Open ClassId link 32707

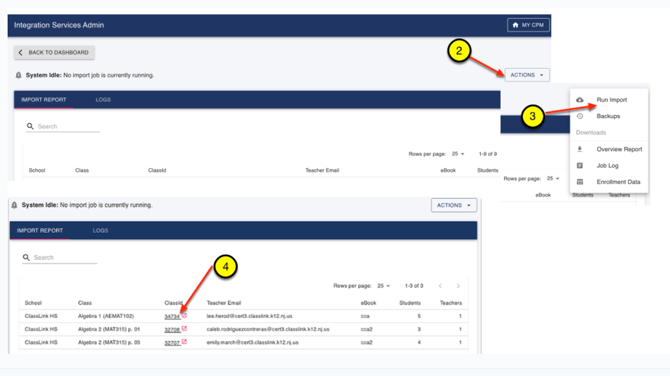172,343
